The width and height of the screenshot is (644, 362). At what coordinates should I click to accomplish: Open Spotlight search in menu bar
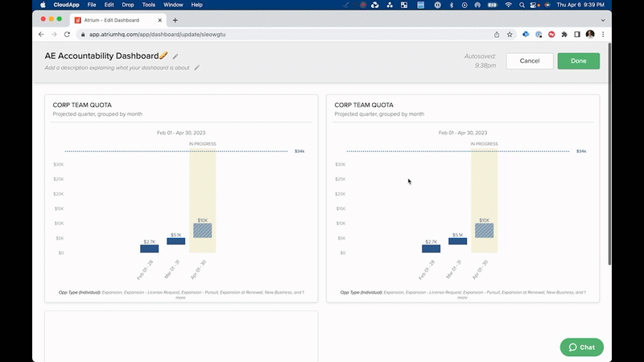click(522, 5)
